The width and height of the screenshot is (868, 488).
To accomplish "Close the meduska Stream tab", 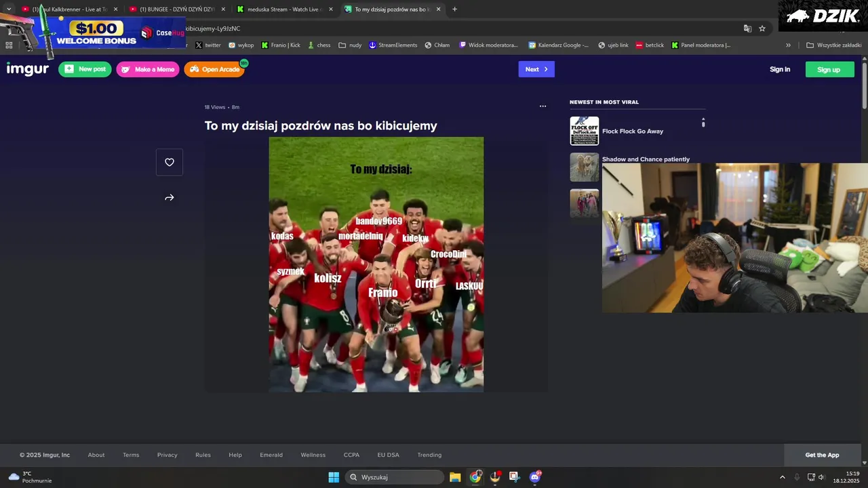I will [x=331, y=9].
